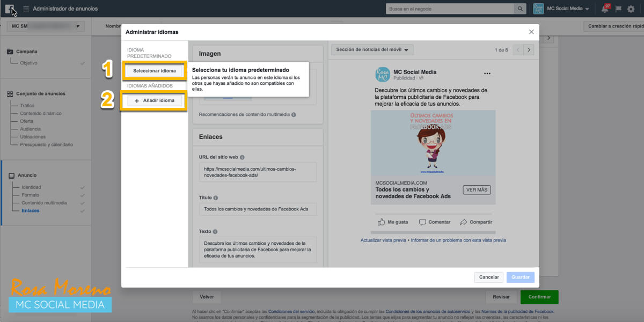Click the Facebook logo icon
Viewport: 644px width, 322px height.
tap(9, 9)
